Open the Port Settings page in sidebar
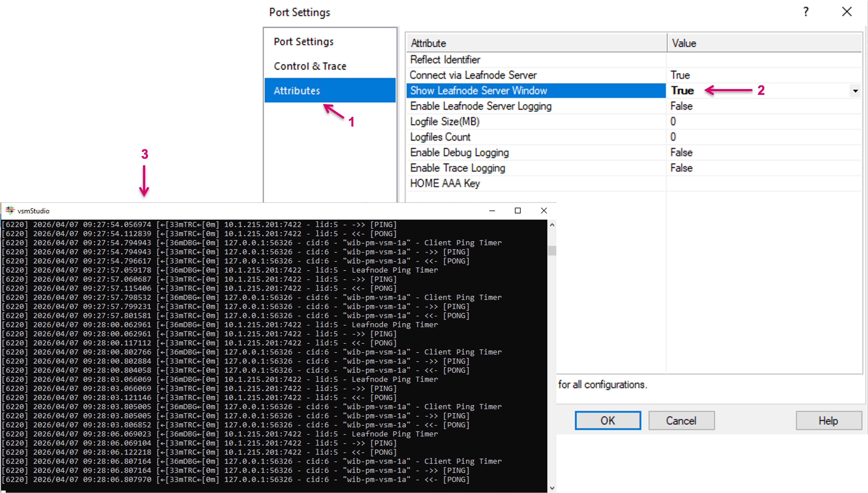The height and width of the screenshot is (493, 868). (x=303, y=42)
